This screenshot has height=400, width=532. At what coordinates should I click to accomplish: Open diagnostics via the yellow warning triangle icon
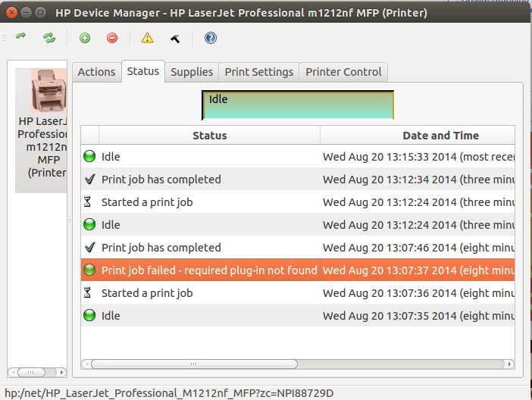(x=147, y=38)
